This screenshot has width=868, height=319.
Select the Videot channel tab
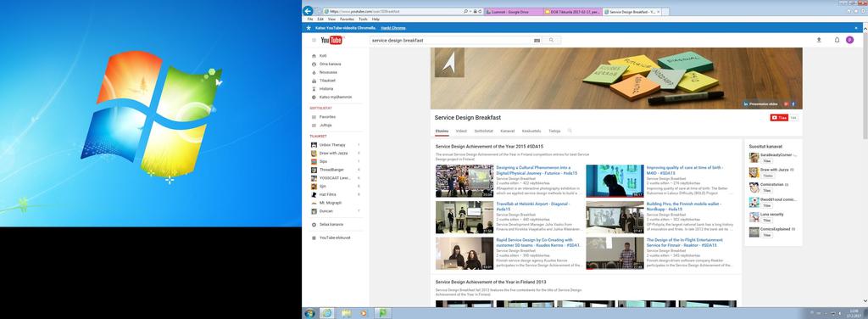click(x=461, y=132)
